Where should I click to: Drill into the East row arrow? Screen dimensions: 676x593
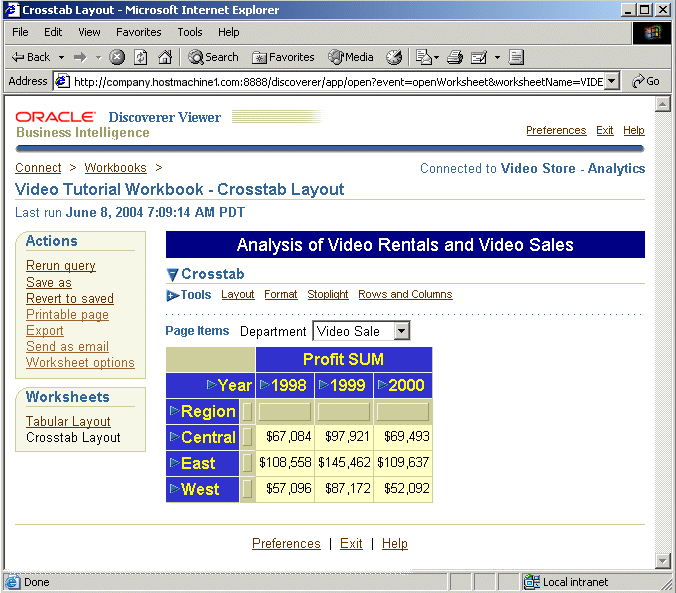coord(175,463)
